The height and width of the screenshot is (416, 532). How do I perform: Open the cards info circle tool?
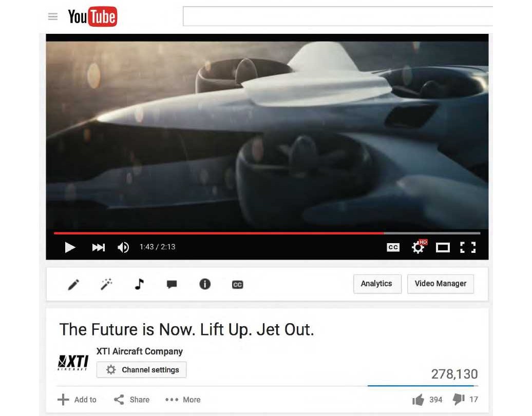205,284
